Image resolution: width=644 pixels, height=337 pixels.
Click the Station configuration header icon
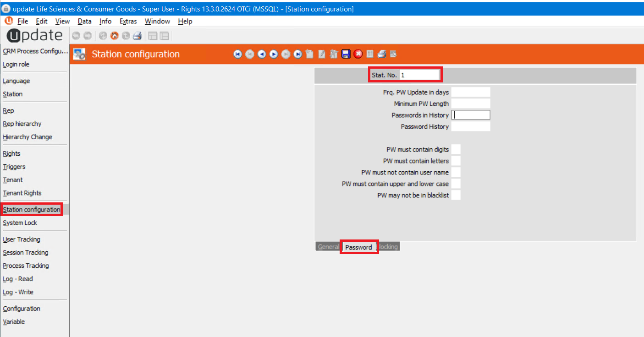click(80, 54)
